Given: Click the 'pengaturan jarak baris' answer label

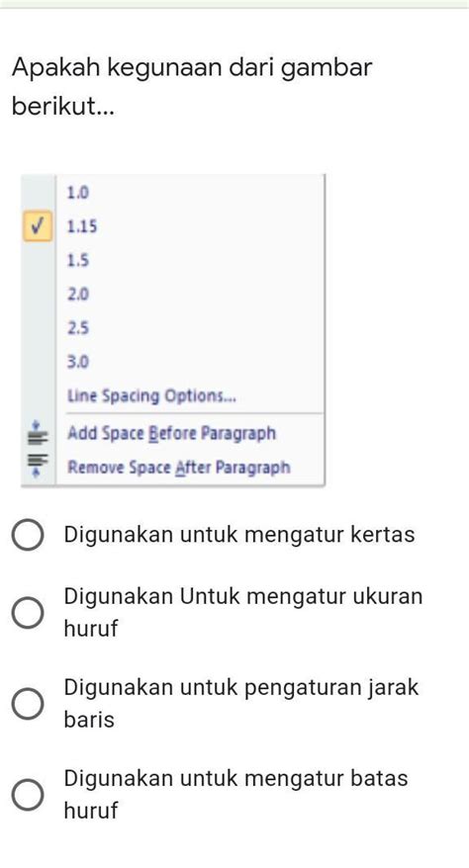Looking at the screenshot, I should [x=241, y=704].
